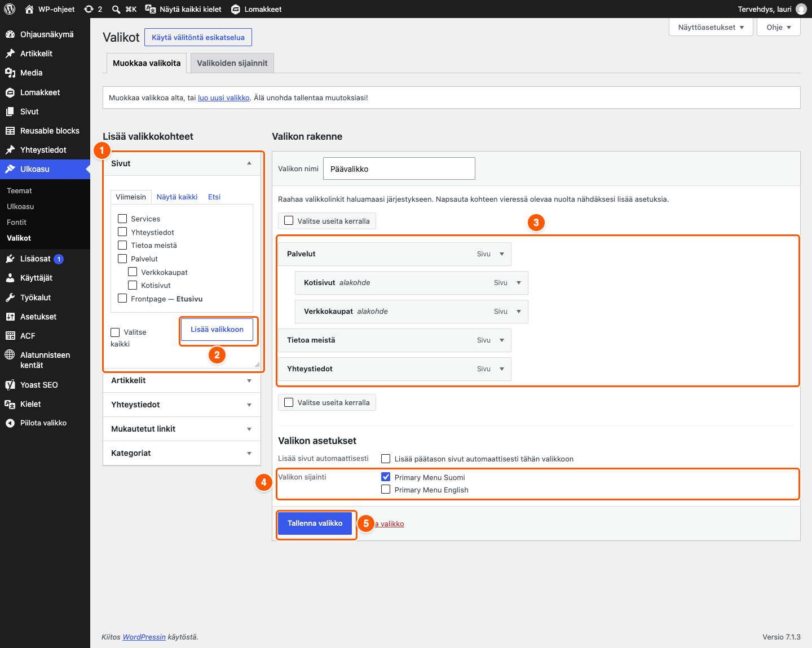Click the Työkalut wrench icon

click(10, 298)
